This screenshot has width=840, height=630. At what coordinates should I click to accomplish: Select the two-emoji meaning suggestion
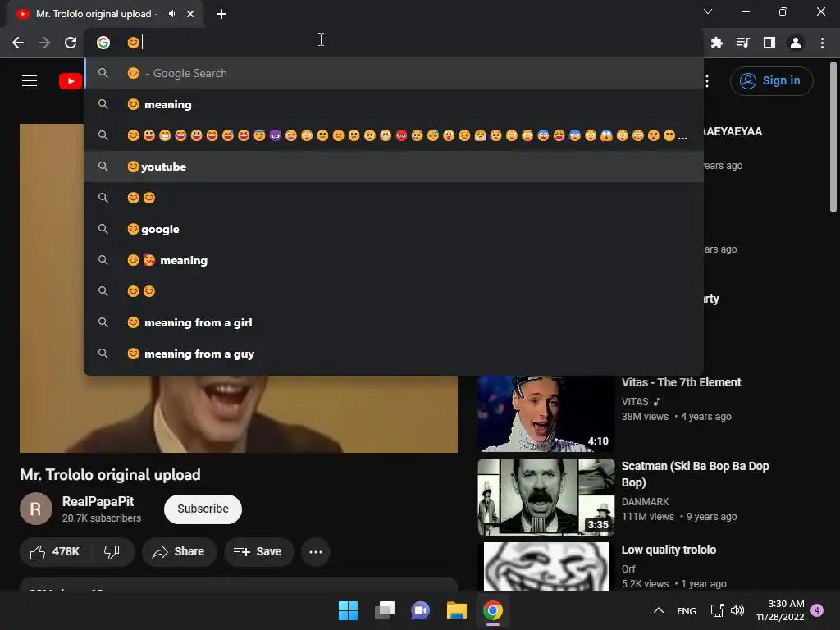tap(394, 260)
